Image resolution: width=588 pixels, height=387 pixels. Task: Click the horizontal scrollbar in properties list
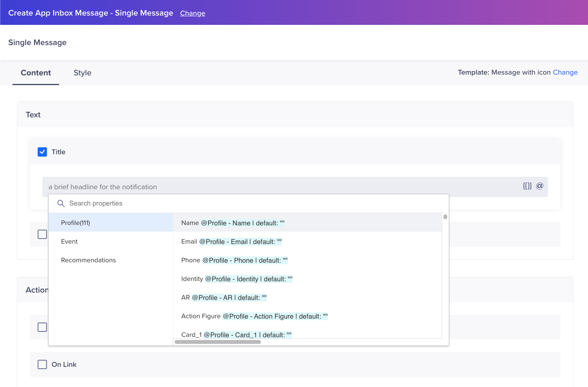tap(218, 342)
